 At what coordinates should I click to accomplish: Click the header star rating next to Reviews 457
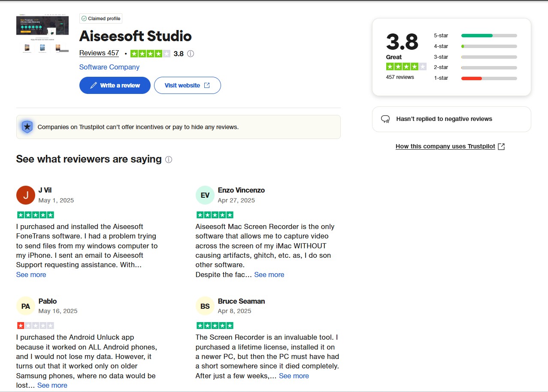coord(150,54)
